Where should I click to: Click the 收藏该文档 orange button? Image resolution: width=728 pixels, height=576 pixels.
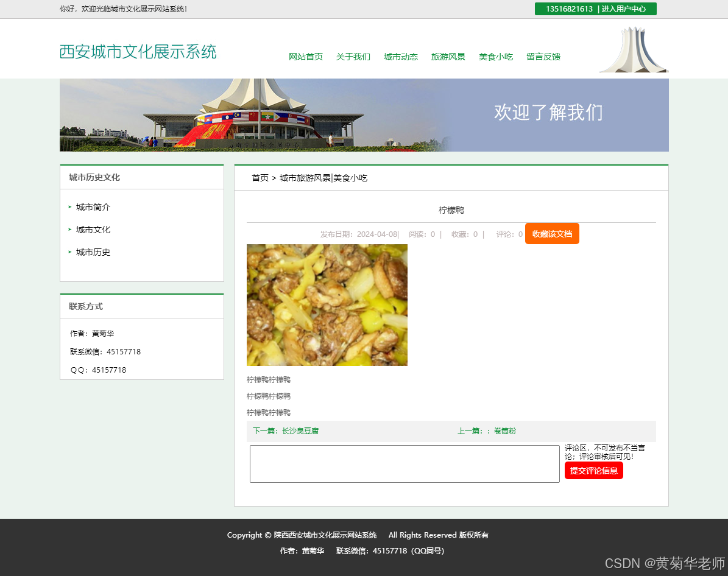[552, 234]
